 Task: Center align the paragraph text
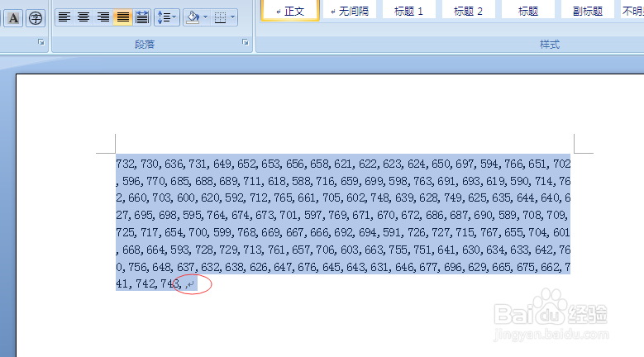pyautogui.click(x=83, y=17)
